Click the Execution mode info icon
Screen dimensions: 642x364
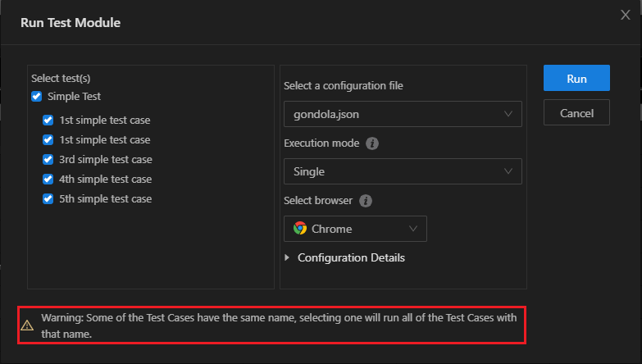click(x=372, y=143)
